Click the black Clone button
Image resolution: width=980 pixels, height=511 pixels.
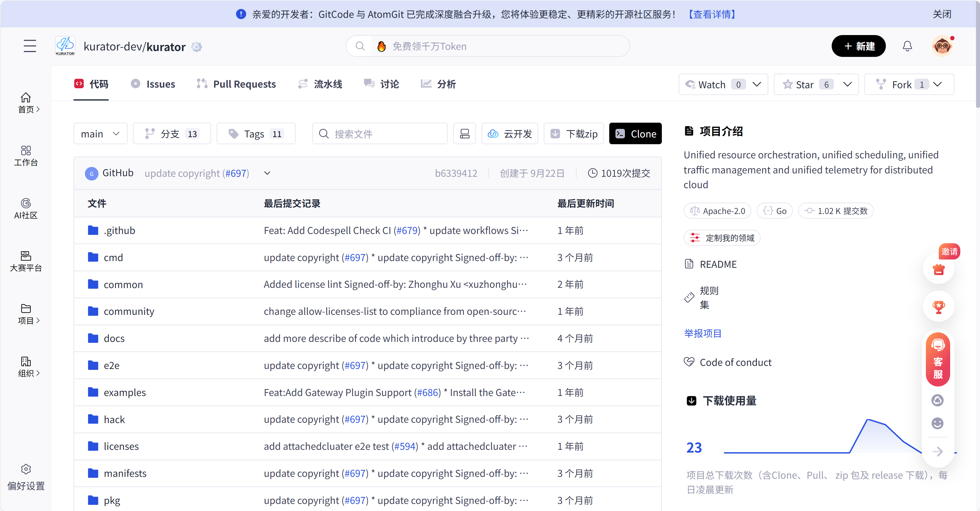(x=635, y=133)
